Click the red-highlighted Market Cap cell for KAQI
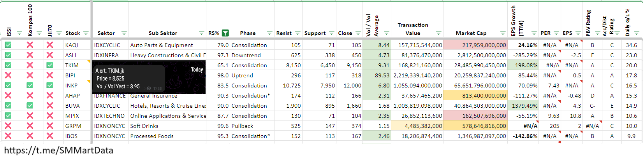This screenshot has width=644, height=159. [x=475, y=45]
